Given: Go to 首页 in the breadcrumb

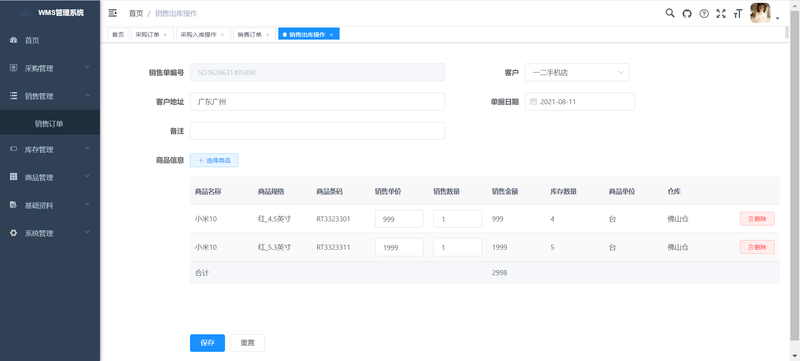Looking at the screenshot, I should (x=136, y=14).
